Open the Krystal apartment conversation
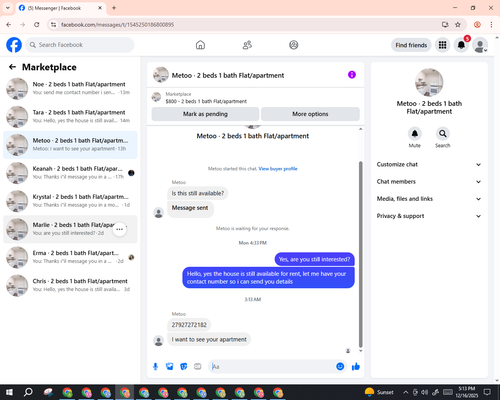Viewport: 500px width, 400px height. (70, 201)
